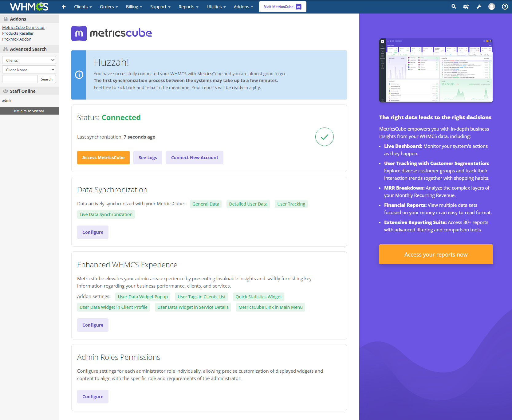Click the automation gears icon in navbar

pos(466,6)
